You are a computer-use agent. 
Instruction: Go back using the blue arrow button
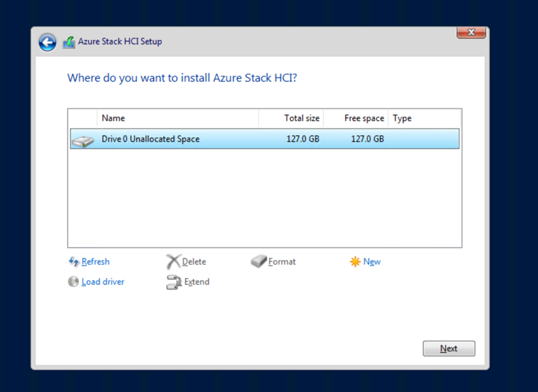pyautogui.click(x=47, y=42)
